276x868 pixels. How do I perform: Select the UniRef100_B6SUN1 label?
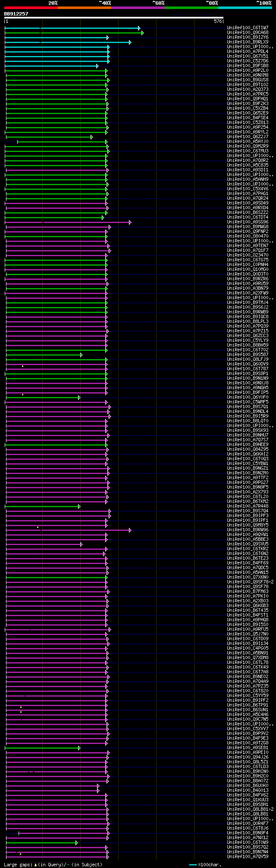pyautogui.click(x=248, y=710)
